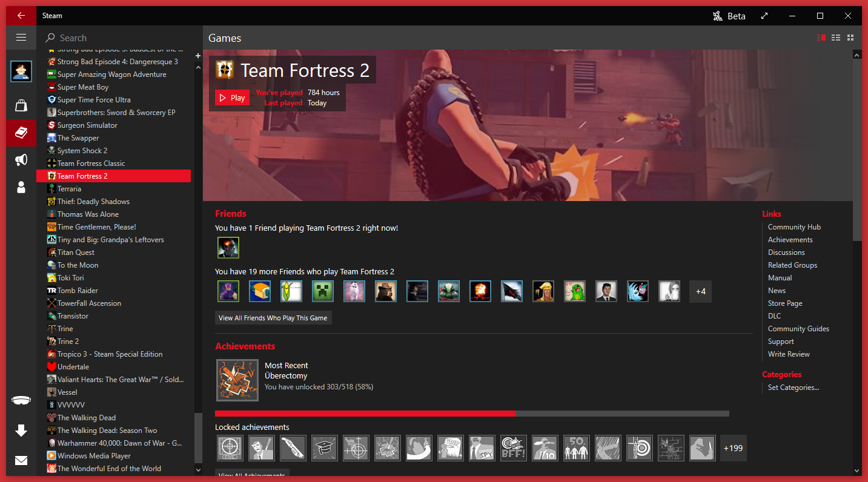Switch to compact list view mode
Screen dimensions: 868x482
[836, 38]
